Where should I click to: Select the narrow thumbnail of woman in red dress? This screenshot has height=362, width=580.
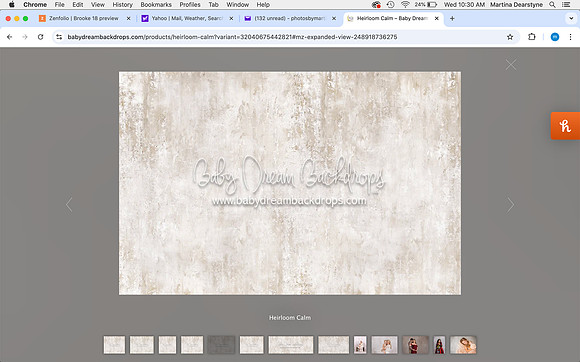439,345
